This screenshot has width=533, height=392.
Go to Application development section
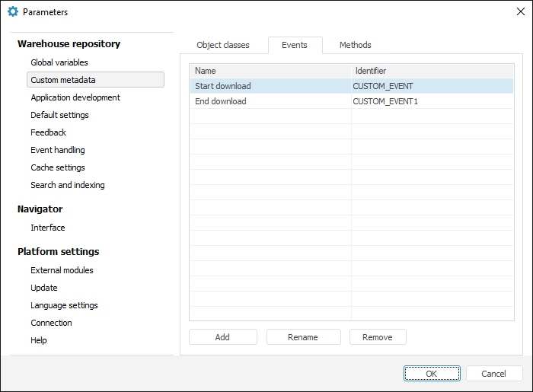click(75, 97)
